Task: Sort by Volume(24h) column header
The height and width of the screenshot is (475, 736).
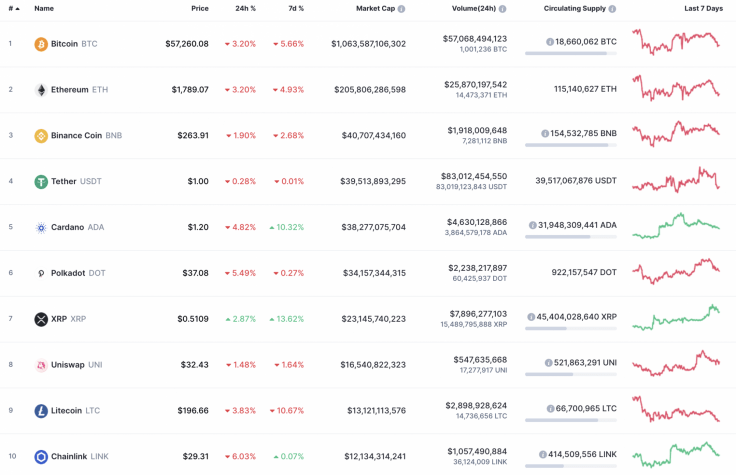Action: click(x=473, y=8)
